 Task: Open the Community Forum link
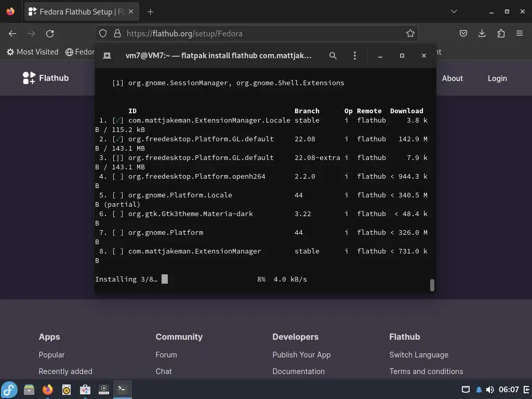click(x=166, y=354)
